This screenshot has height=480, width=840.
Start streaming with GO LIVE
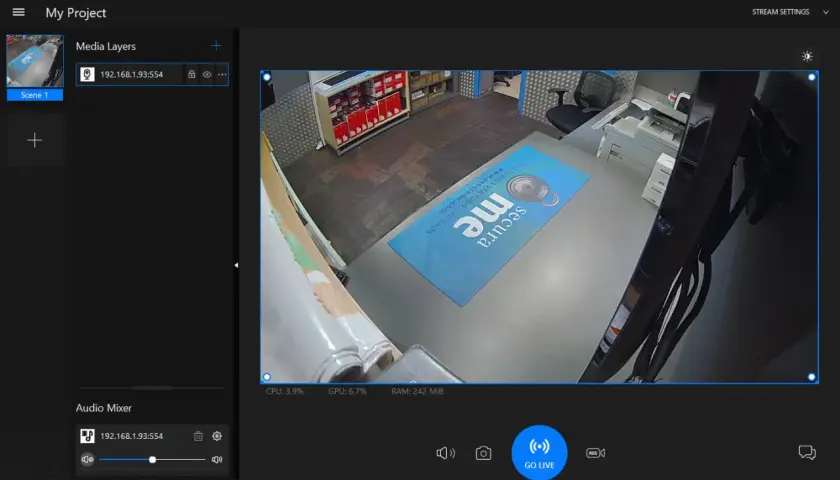coord(539,453)
